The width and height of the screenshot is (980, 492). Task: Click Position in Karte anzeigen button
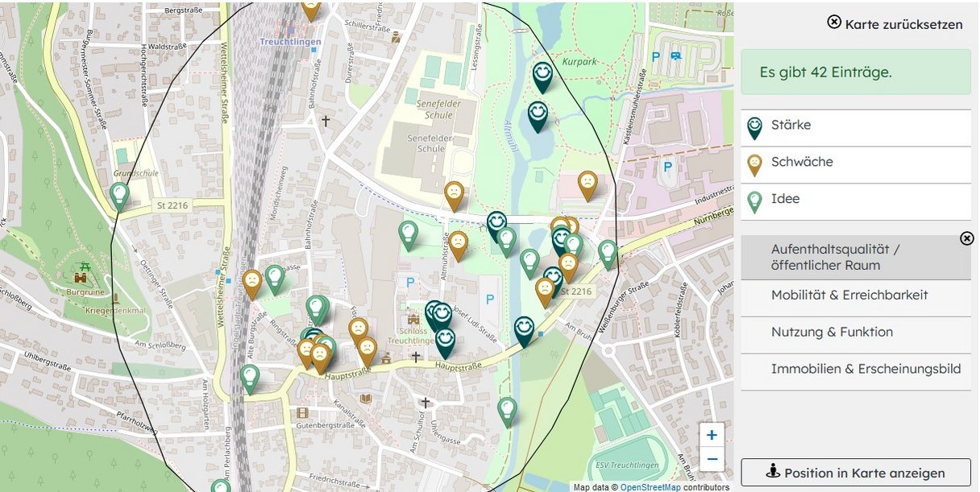855,473
